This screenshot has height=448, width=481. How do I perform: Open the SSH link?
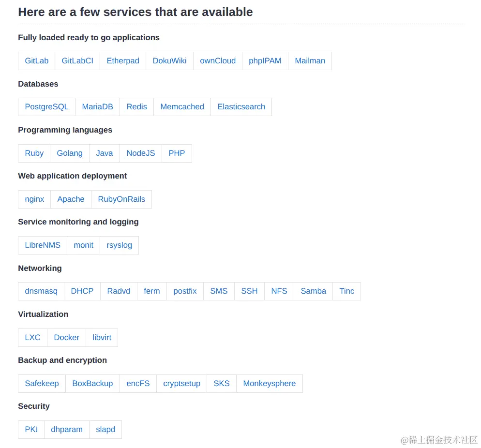click(x=249, y=291)
